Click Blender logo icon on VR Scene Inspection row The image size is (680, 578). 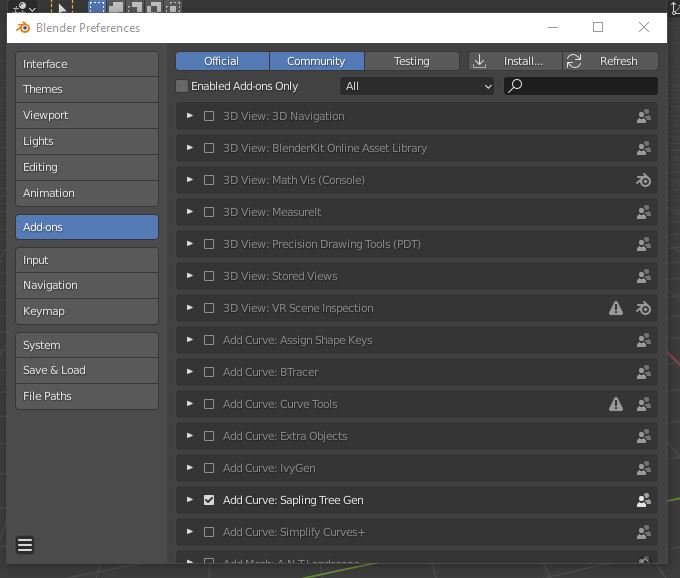(644, 308)
